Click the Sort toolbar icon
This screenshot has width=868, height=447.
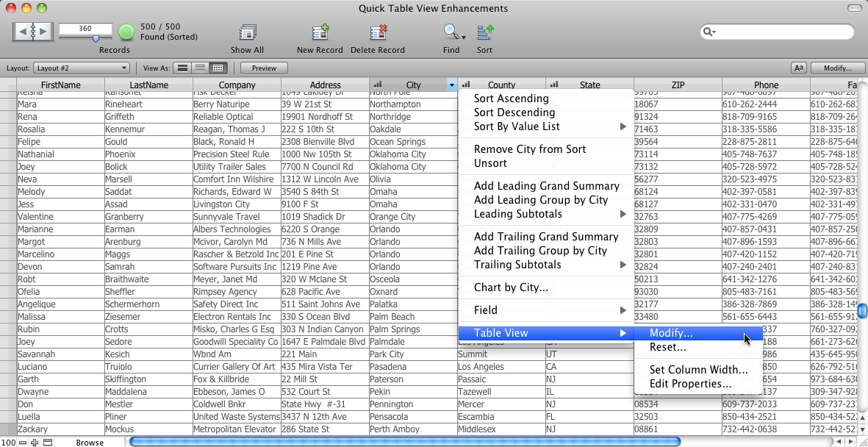pyautogui.click(x=485, y=33)
